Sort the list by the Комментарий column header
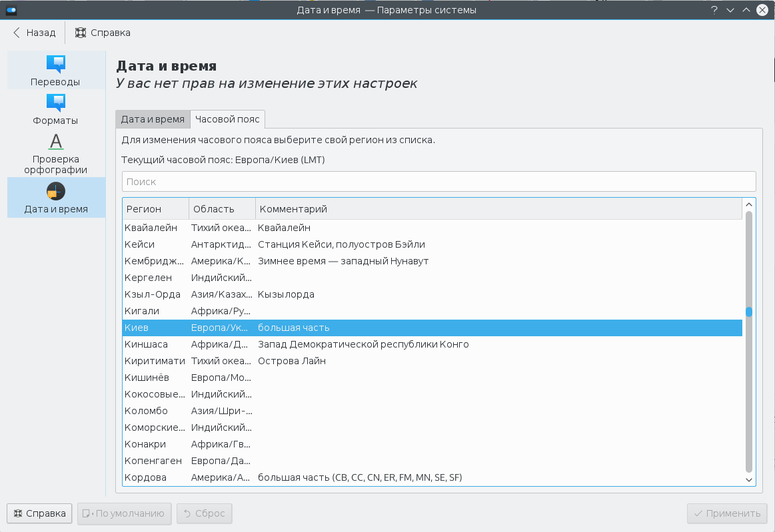This screenshot has width=775, height=532. pyautogui.click(x=498, y=209)
